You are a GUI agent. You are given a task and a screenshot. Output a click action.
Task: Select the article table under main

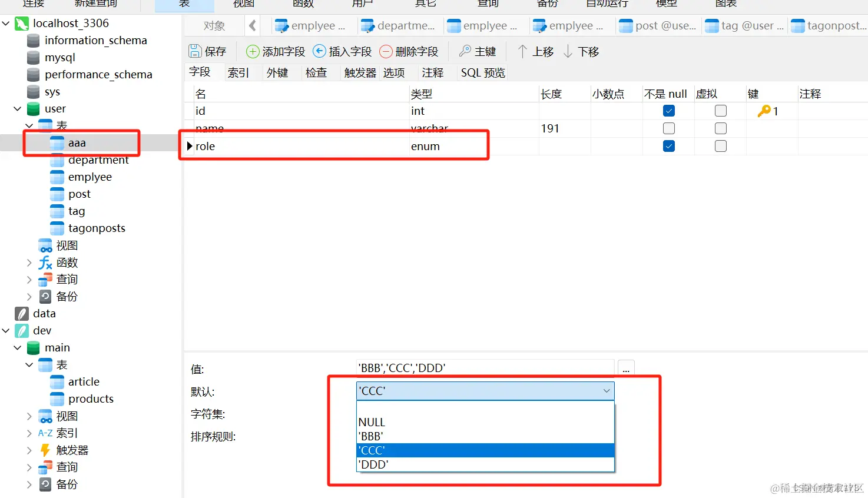click(84, 382)
